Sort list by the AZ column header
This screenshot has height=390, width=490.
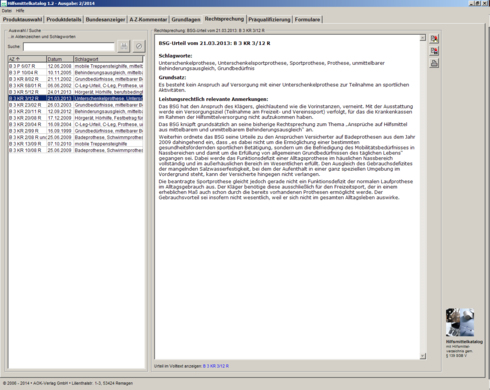click(27, 59)
